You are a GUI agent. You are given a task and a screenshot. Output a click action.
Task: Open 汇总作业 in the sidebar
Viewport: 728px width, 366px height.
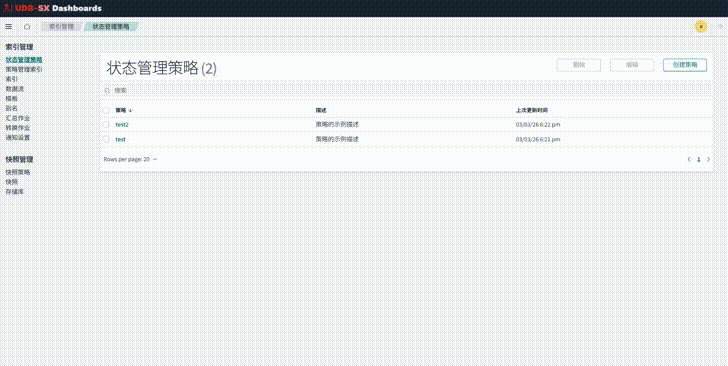tap(18, 118)
